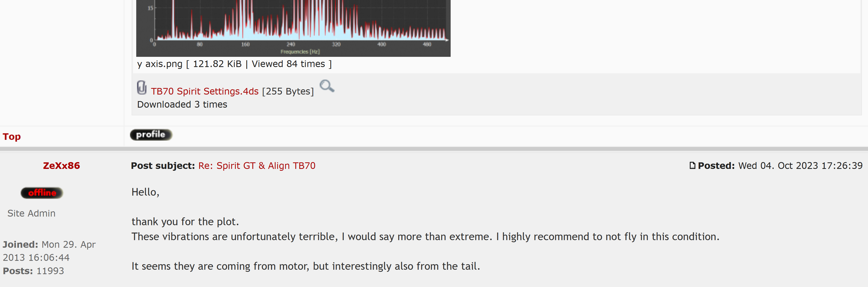The width and height of the screenshot is (868, 287).
Task: Jump back using the Top link
Action: 12,136
